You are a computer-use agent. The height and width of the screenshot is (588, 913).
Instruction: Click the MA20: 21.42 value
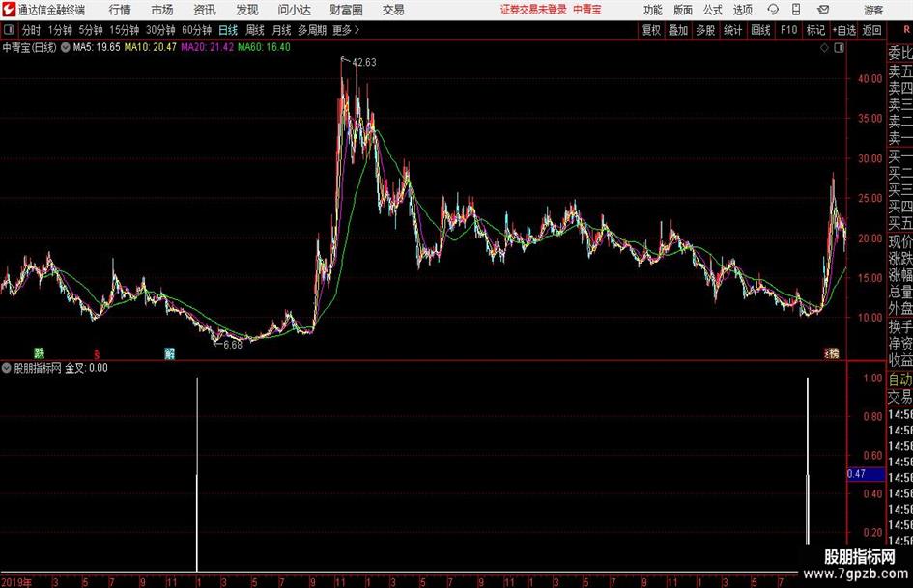tap(208, 47)
